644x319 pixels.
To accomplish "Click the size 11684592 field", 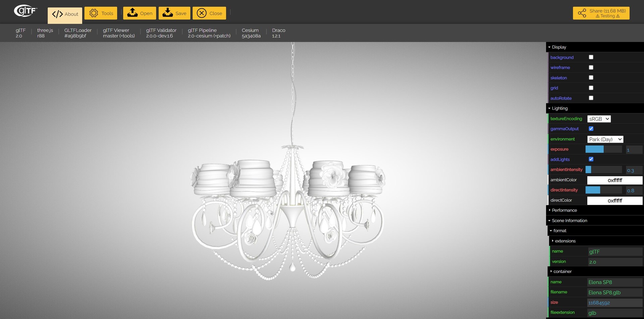I will point(615,303).
